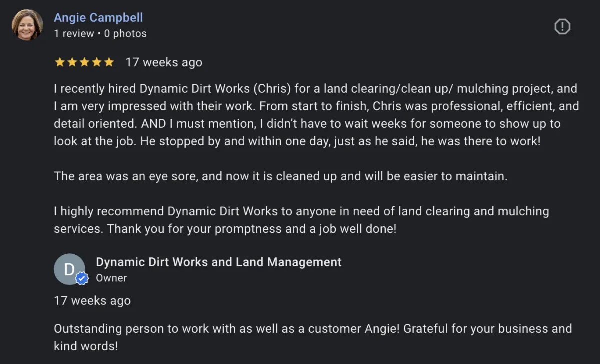Click the 'Owner' label under business name
The height and width of the screenshot is (364, 600).
(x=111, y=278)
